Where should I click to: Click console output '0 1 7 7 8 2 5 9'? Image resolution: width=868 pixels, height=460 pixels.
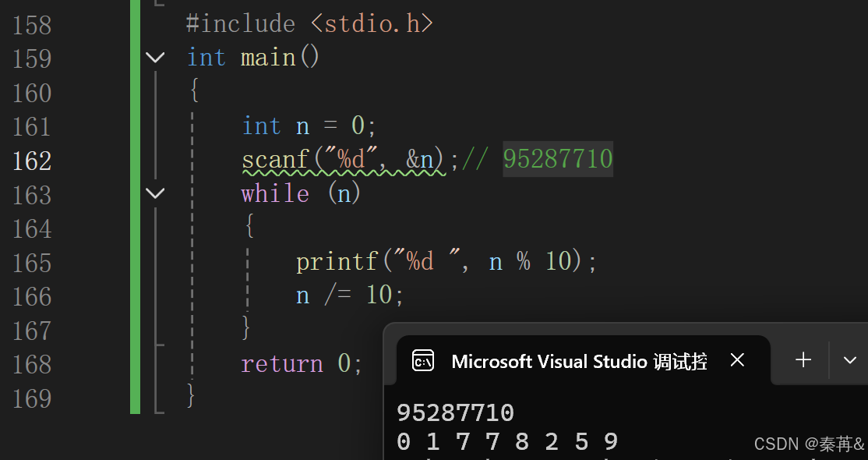coord(507,442)
